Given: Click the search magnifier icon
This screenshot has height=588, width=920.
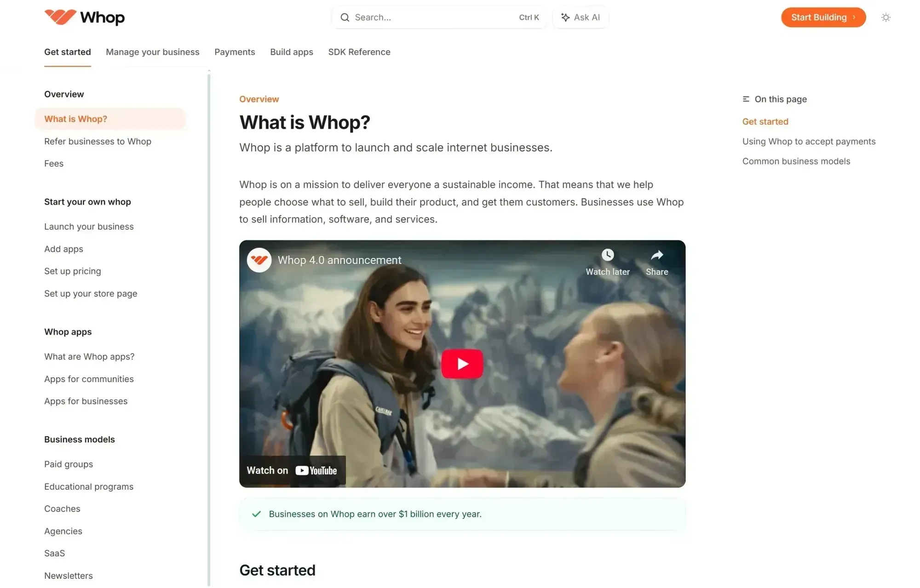Looking at the screenshot, I should (345, 17).
